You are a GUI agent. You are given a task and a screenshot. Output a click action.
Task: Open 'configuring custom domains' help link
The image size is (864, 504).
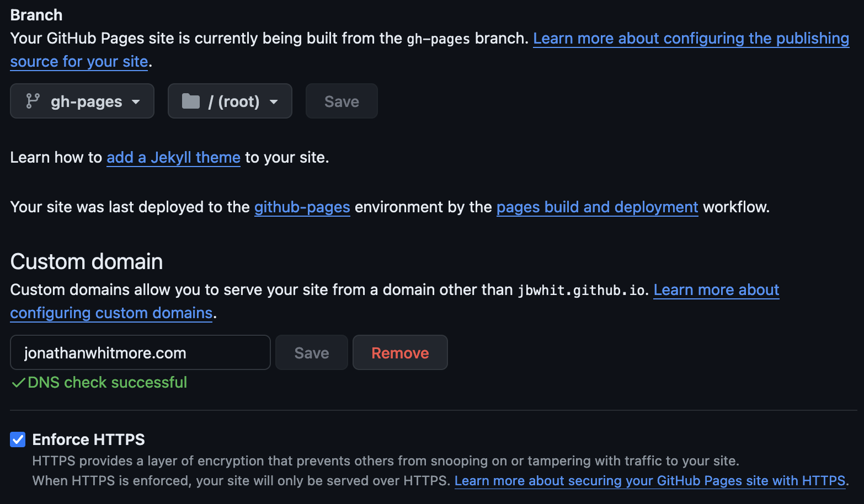coord(111,313)
